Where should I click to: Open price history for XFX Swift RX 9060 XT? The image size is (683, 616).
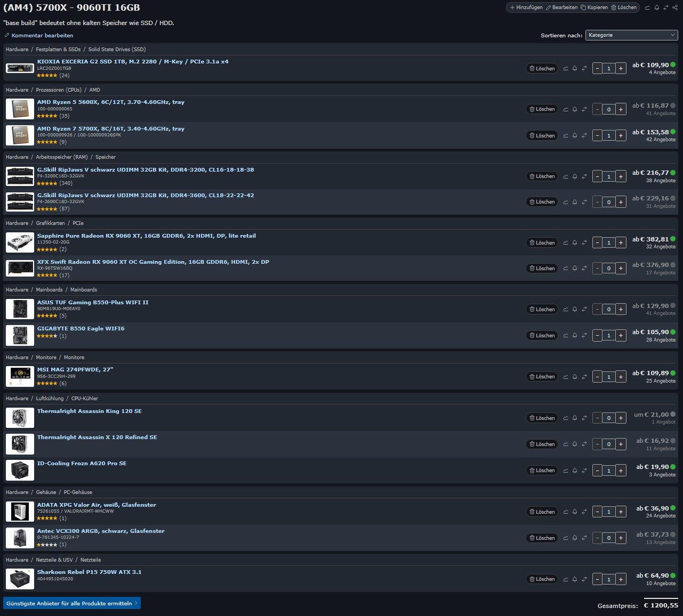coord(566,269)
